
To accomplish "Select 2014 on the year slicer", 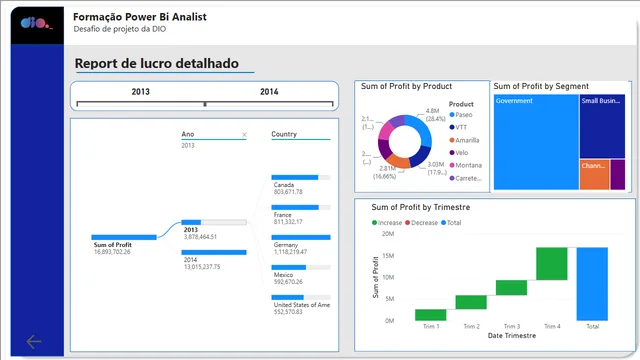I will click(269, 92).
